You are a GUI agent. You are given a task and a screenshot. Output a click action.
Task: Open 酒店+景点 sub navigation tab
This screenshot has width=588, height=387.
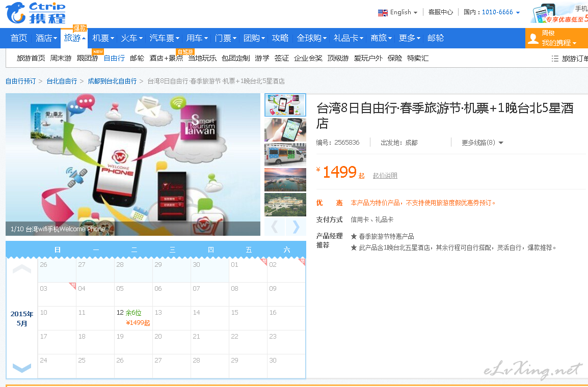(x=166, y=59)
